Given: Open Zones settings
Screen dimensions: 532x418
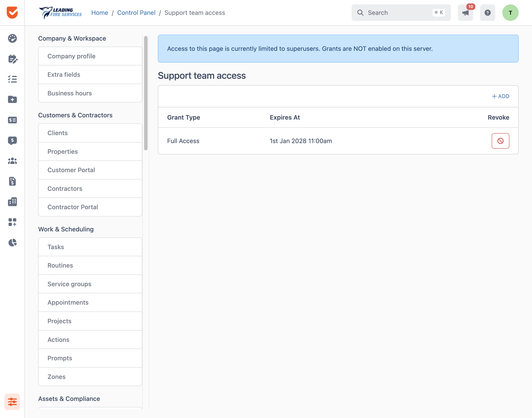Looking at the screenshot, I should (90, 377).
